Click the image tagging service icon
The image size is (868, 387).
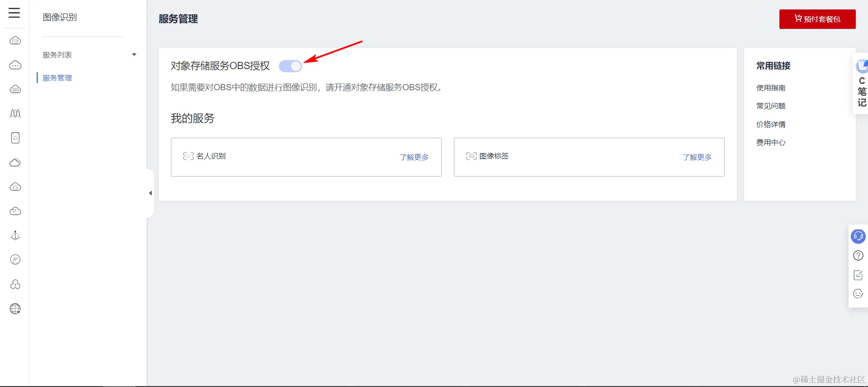tap(471, 156)
